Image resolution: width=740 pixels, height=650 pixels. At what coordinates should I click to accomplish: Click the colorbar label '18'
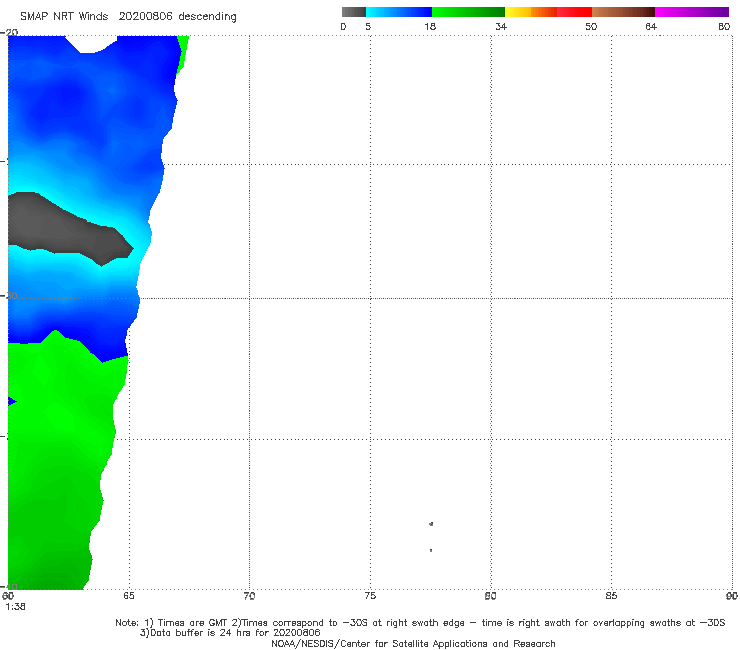[x=430, y=26]
